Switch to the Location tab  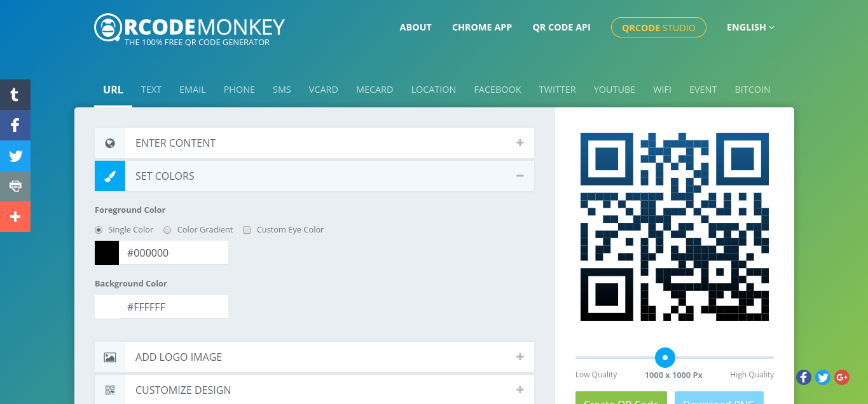(434, 90)
